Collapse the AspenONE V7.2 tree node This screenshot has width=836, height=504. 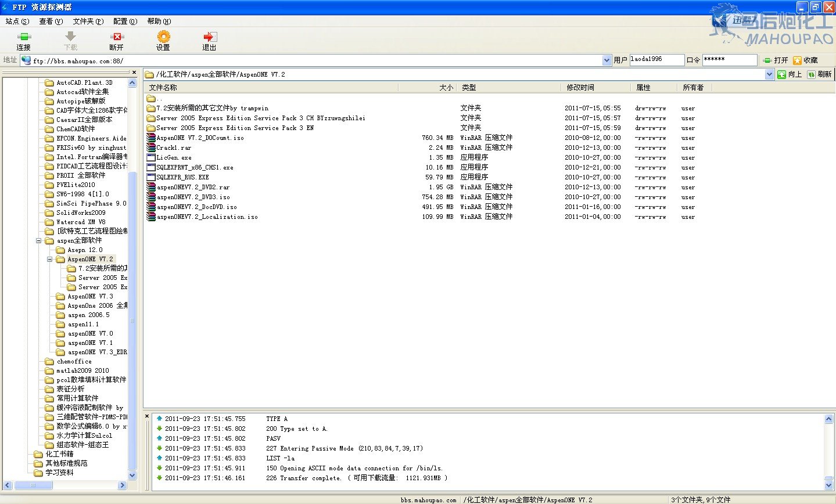(50, 259)
